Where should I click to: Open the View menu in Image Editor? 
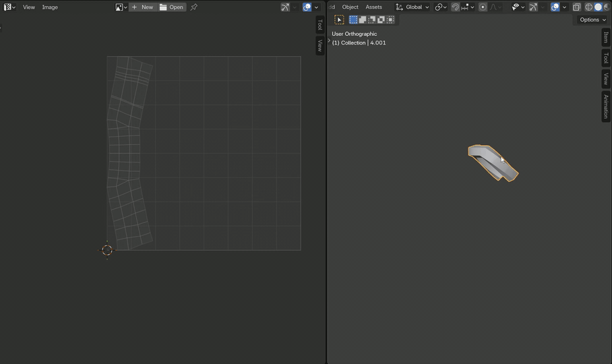tap(28, 7)
